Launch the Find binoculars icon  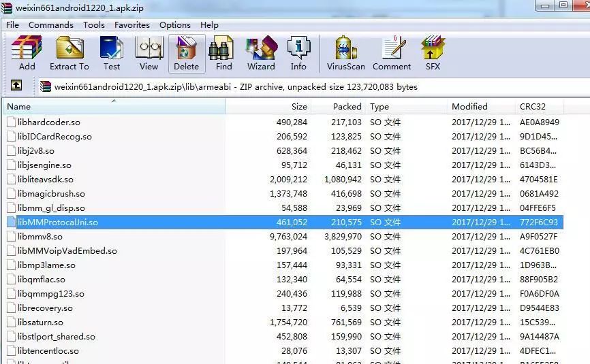click(223, 53)
